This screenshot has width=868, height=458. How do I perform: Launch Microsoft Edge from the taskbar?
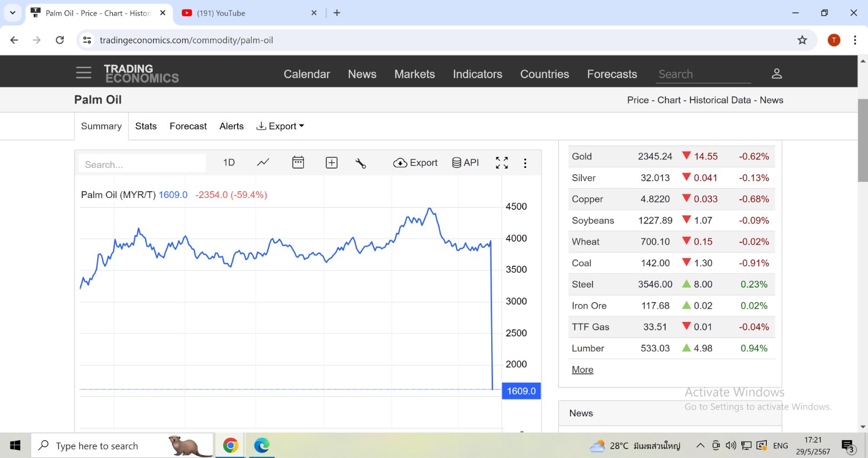[262, 445]
